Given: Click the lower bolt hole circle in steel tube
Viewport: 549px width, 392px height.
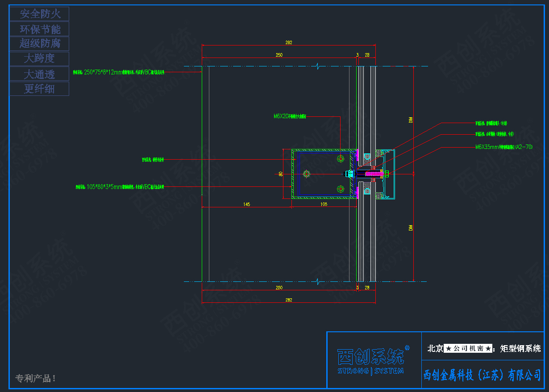Looking at the screenshot, I should tap(341, 189).
